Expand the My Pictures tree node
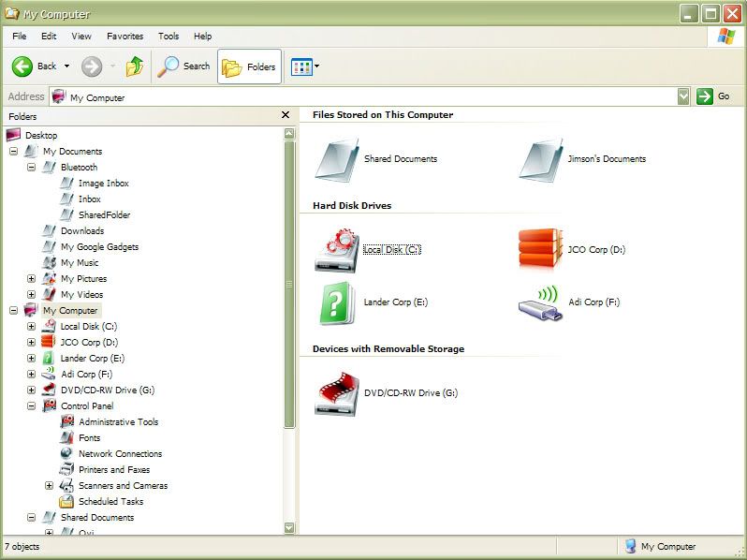747x560 pixels. point(31,279)
